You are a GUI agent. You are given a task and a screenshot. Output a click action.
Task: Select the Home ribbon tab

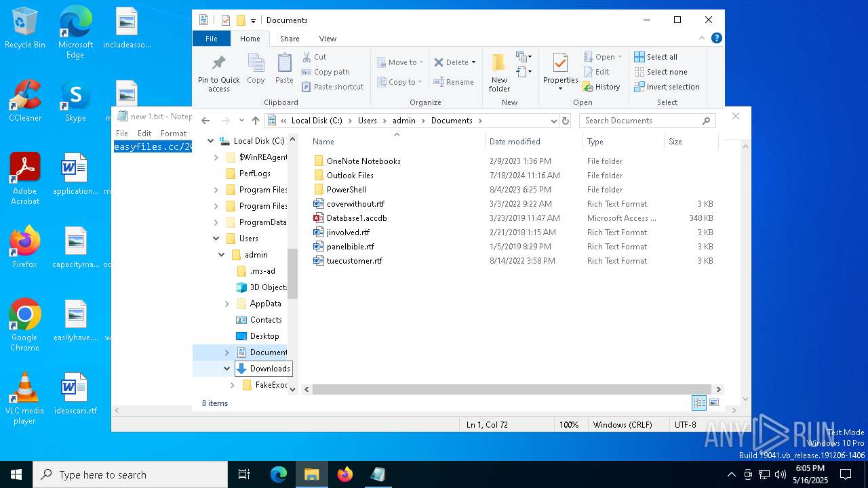click(250, 39)
